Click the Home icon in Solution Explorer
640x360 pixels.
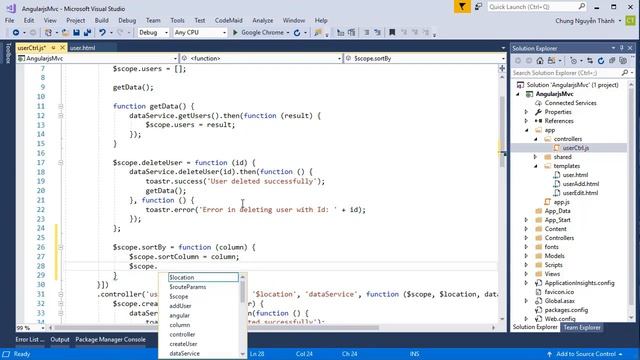tap(540, 60)
